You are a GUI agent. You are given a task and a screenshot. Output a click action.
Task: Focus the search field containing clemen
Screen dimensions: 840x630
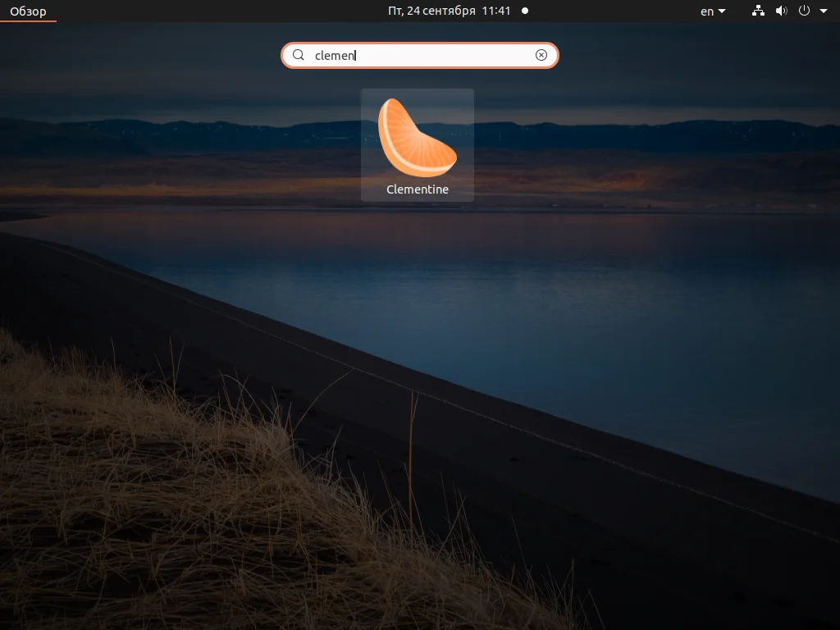pos(420,55)
